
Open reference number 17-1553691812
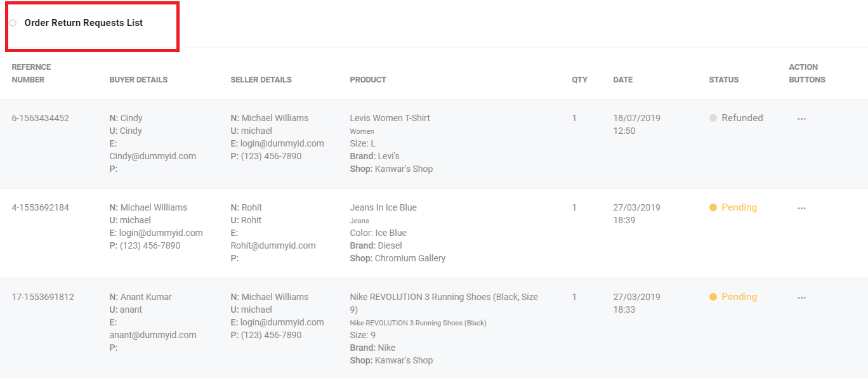point(43,297)
